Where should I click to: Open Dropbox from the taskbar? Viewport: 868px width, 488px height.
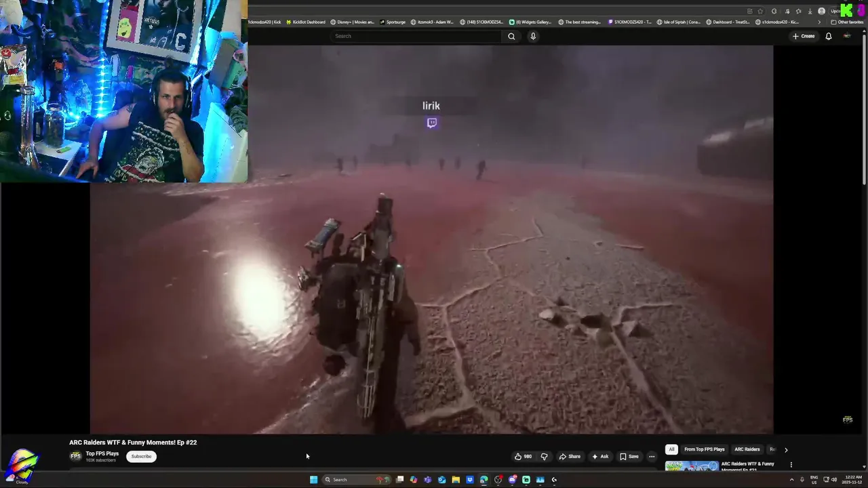470,480
